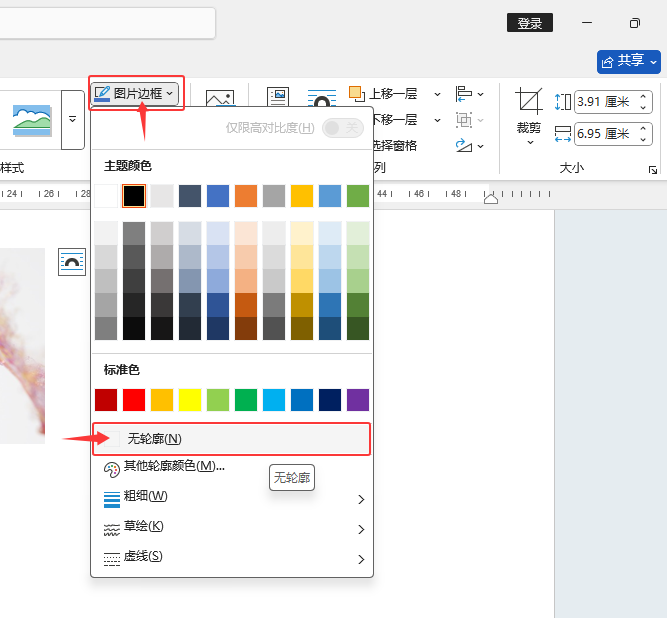Viewport: 667px width, 618px height.
Task: Open the Weight (粗细) submenu
Action: 231,498
